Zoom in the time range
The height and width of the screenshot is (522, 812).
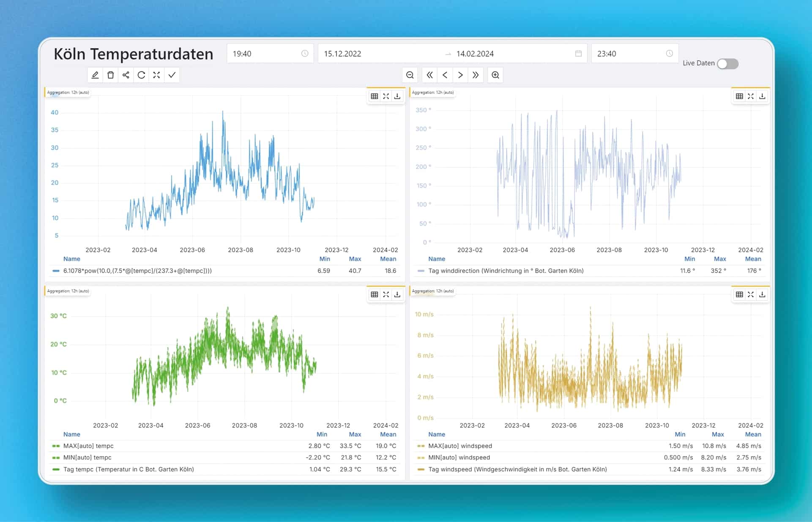(x=495, y=75)
